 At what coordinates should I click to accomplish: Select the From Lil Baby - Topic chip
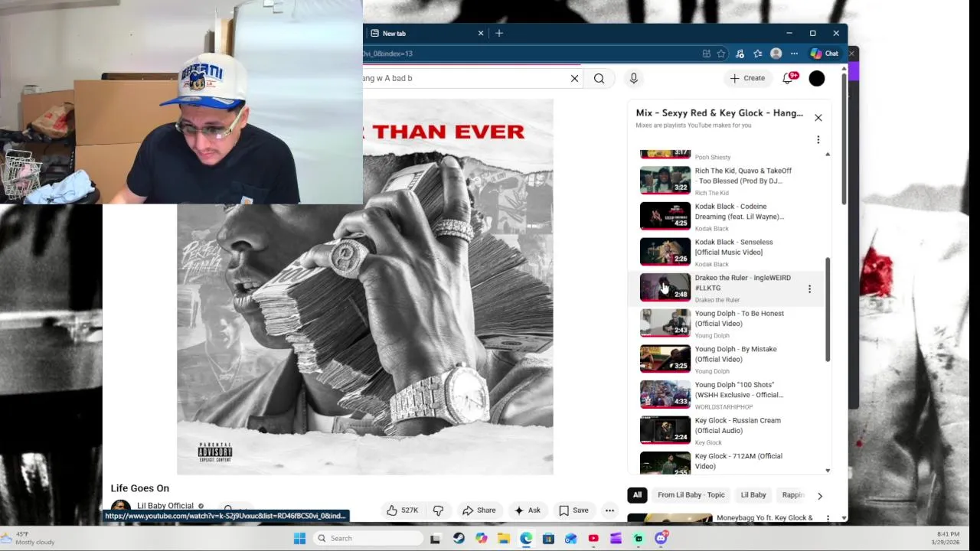pyautogui.click(x=691, y=495)
